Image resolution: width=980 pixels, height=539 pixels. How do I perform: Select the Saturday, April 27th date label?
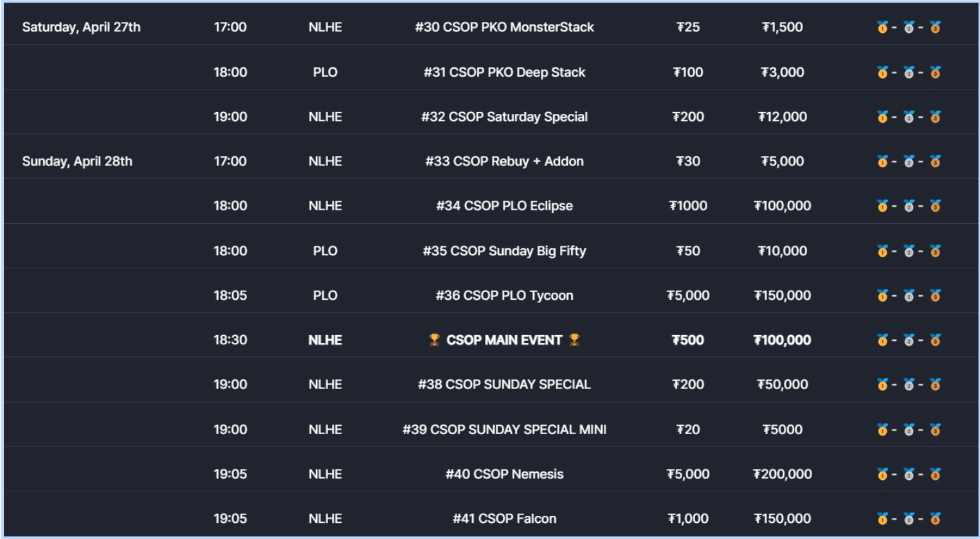pos(81,27)
